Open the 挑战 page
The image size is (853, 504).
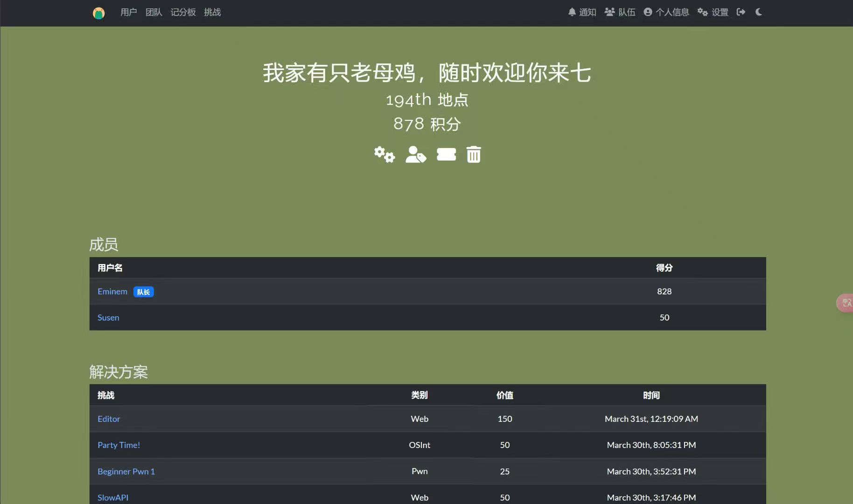tap(212, 12)
